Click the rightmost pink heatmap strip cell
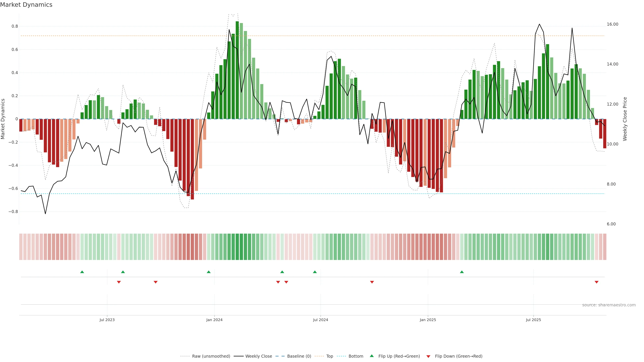This screenshot has width=644, height=362. [604, 247]
